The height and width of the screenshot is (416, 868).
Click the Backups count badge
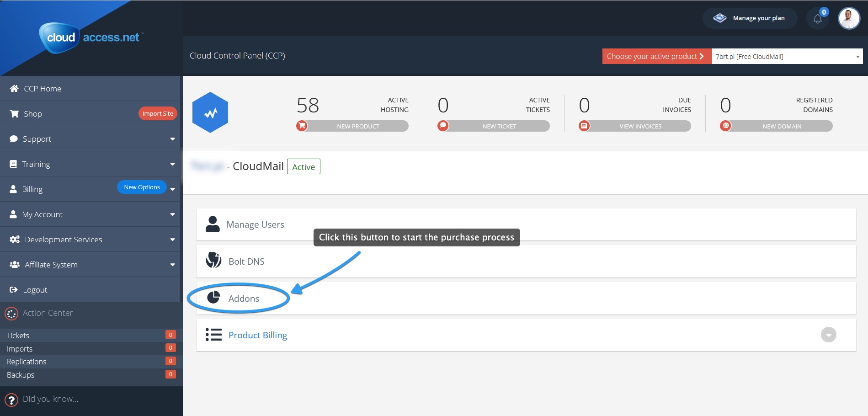click(x=170, y=374)
